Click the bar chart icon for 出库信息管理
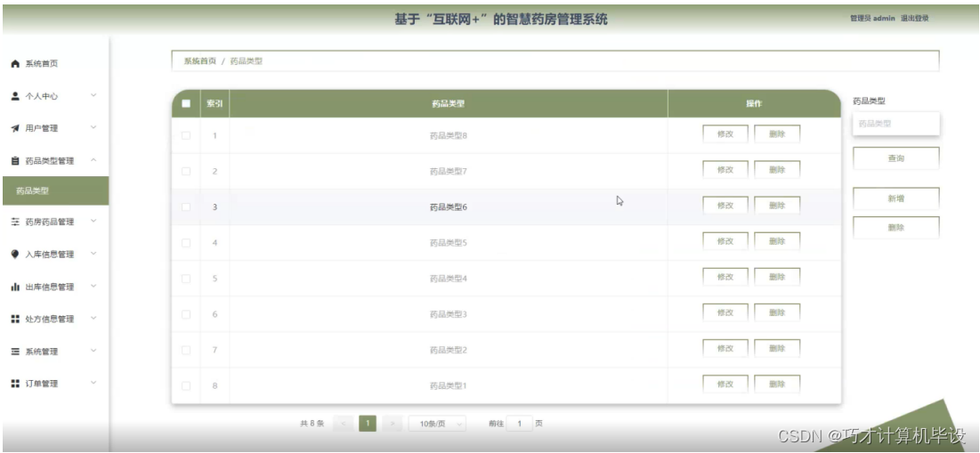Screen dimensions: 980x453 tap(16, 287)
